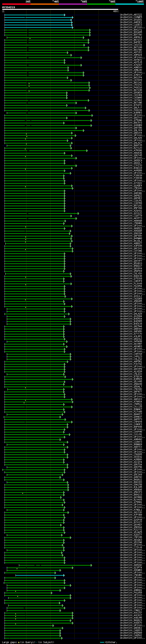The image size is (146, 644).
Task: Select hit label UniRef100_Q9SWS9
Action: [131, 93]
